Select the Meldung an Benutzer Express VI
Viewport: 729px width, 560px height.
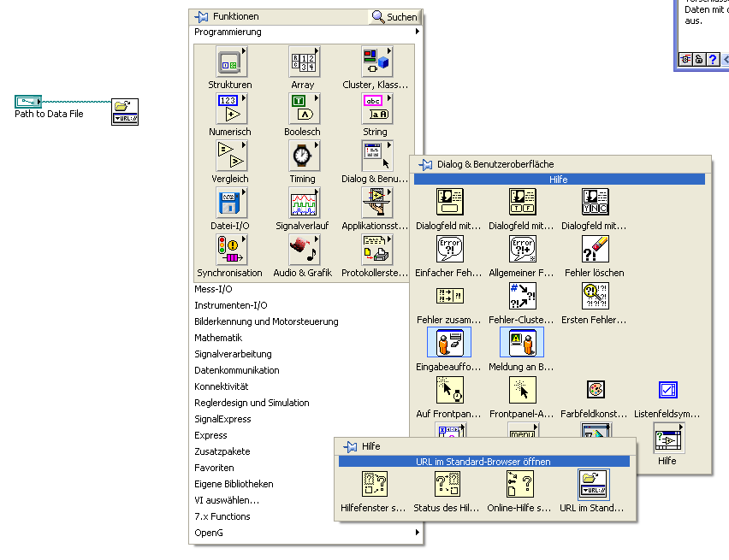point(522,342)
